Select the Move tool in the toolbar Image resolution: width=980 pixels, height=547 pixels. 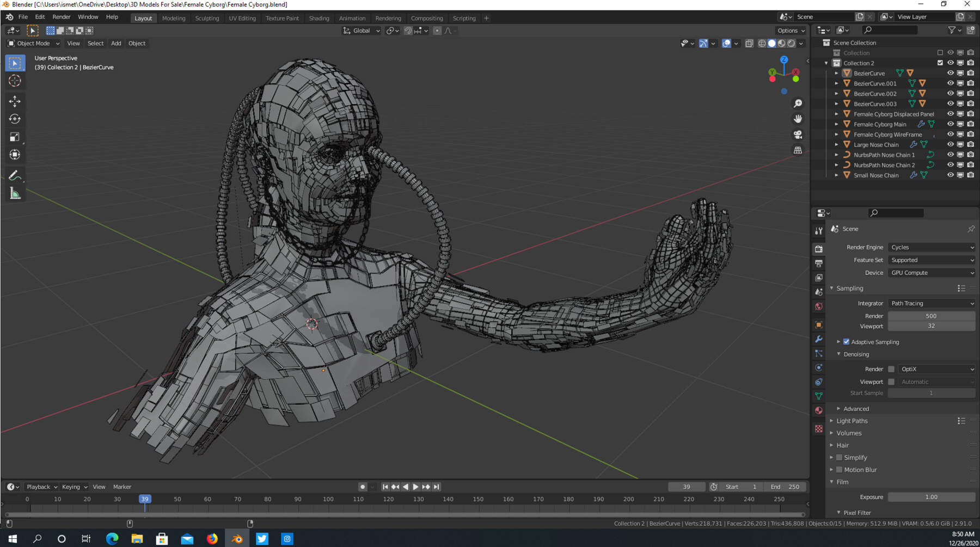(x=15, y=101)
